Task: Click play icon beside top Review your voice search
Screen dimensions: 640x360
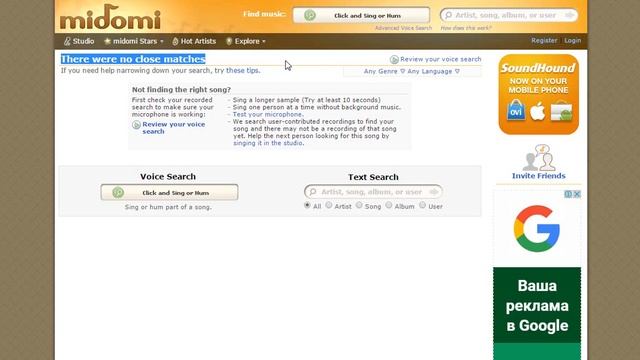Action: (x=394, y=60)
